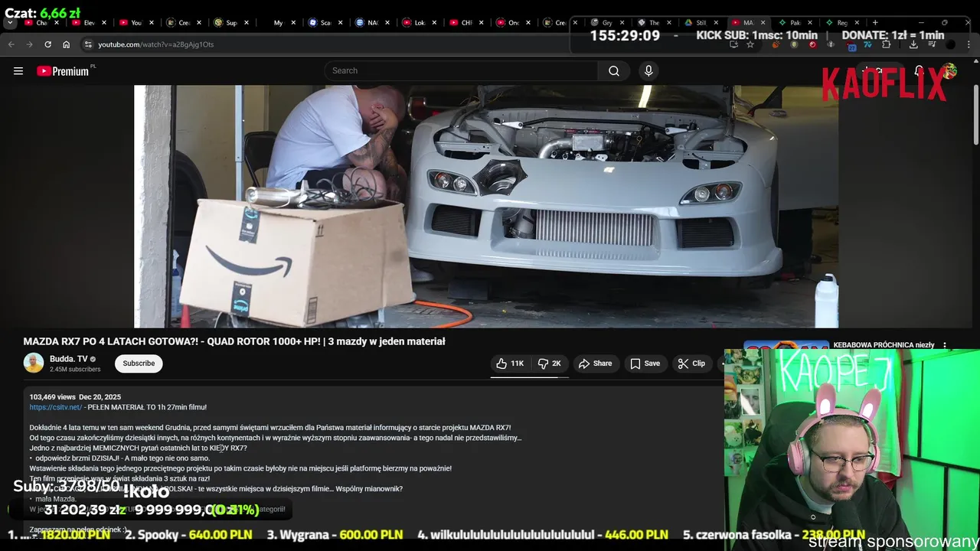Viewport: 980px width, 551px height.
Task: Open Budda. TV channel name link
Action: pos(69,359)
